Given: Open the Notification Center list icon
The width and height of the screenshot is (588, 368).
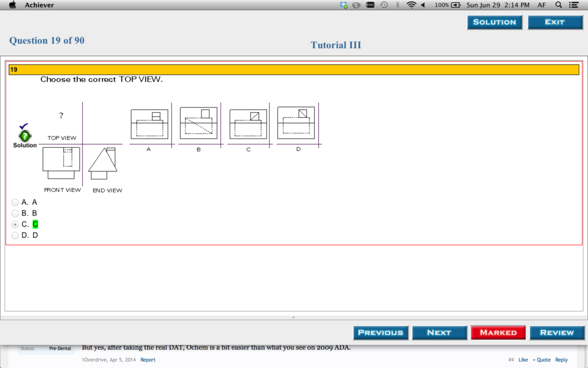Looking at the screenshot, I should click(x=573, y=5).
